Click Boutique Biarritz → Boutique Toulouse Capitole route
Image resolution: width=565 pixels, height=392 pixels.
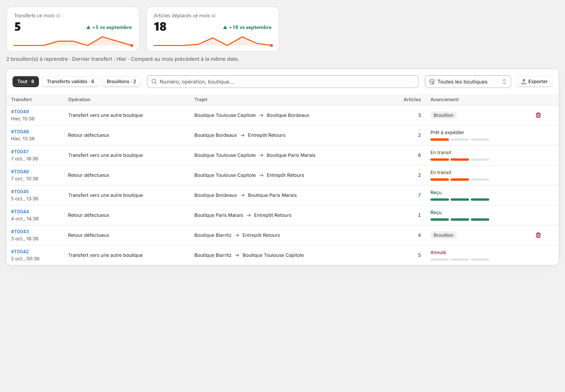tap(249, 255)
